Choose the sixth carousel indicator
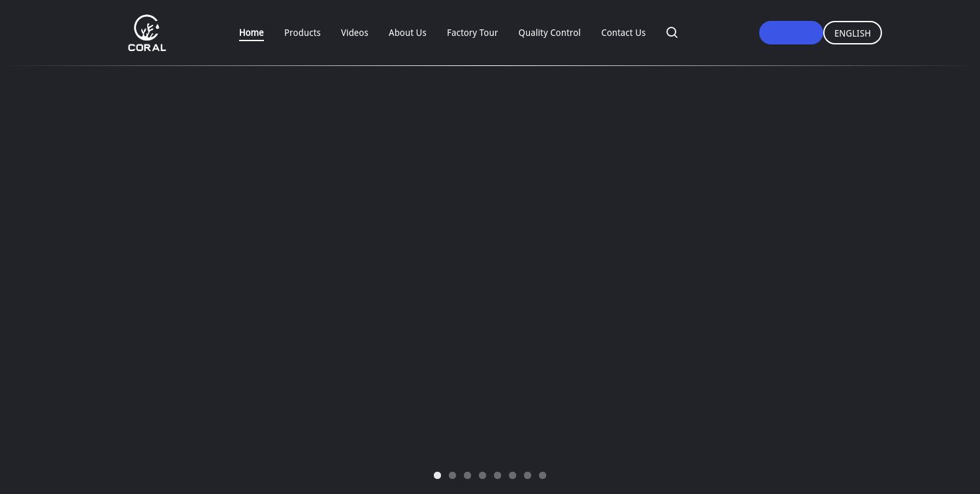This screenshot has height=494, width=980. point(512,475)
